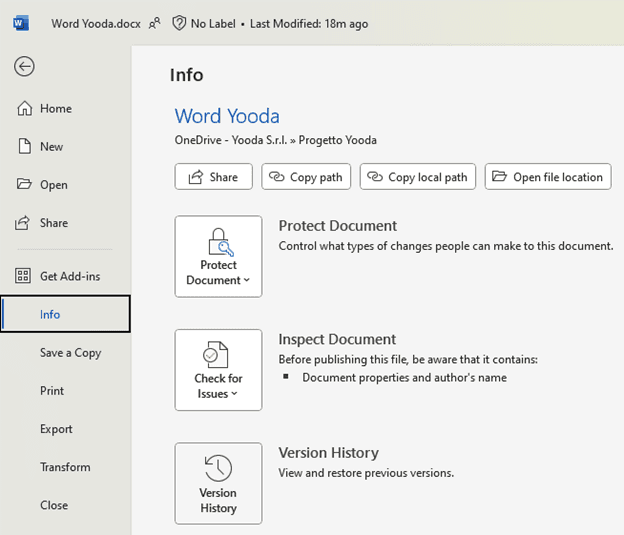Click the Info page heading
624x535 pixels.
[186, 75]
